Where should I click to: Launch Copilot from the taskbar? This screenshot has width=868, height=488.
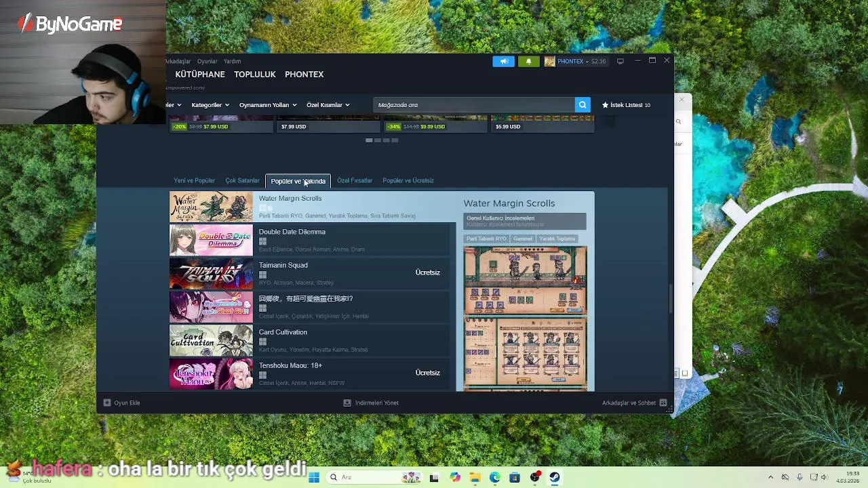pos(454,477)
